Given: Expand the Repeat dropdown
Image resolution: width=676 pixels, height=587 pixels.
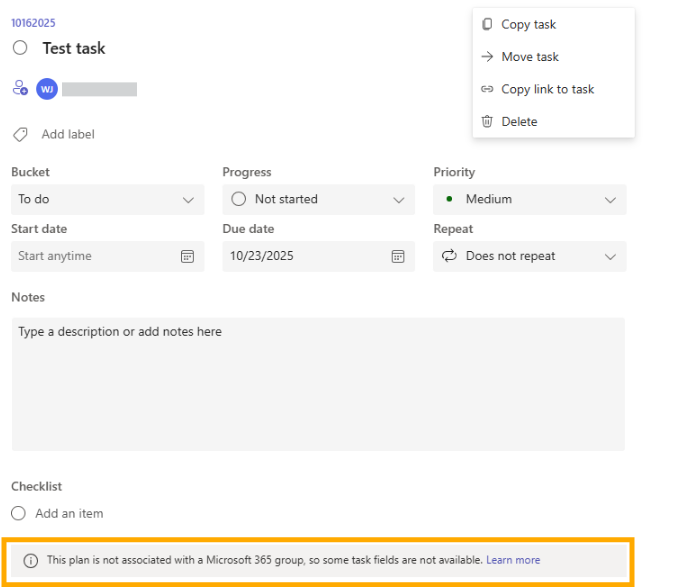Looking at the screenshot, I should click(x=611, y=256).
